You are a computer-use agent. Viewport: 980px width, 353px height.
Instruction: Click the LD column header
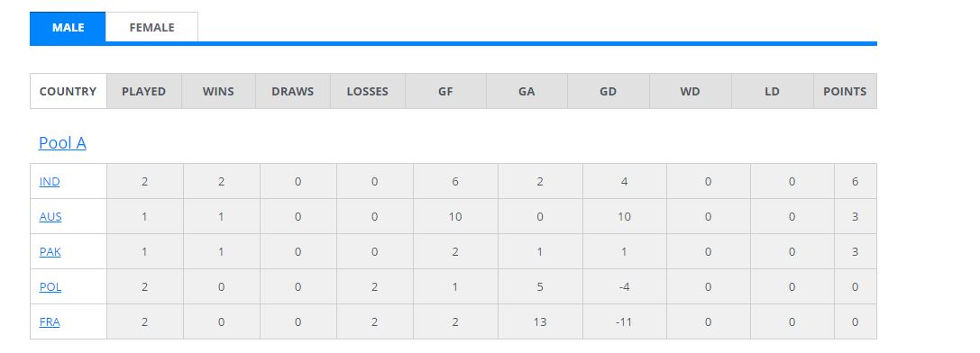(x=772, y=91)
